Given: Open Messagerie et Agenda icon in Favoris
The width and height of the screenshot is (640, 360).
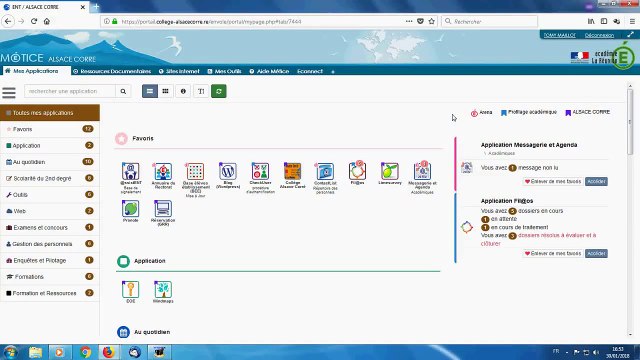Looking at the screenshot, I should point(422,171).
